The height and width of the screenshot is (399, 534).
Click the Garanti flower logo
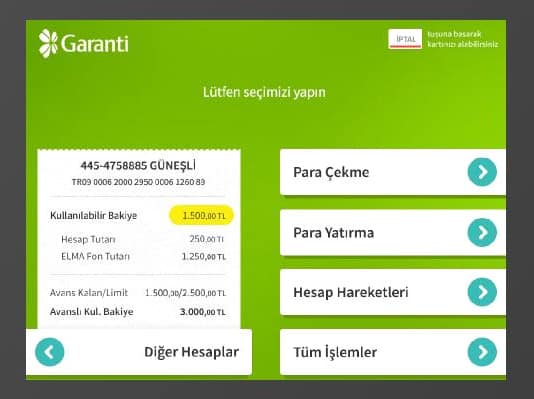pyautogui.click(x=48, y=43)
